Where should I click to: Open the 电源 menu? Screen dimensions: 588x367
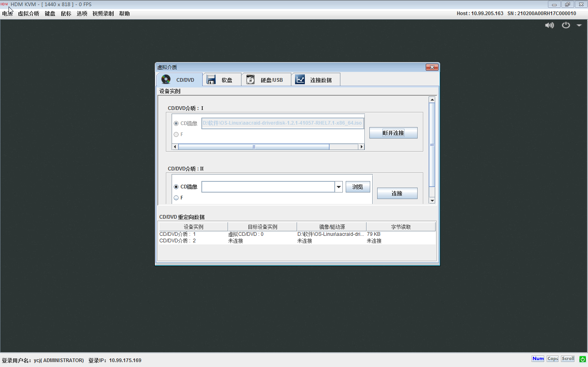pyautogui.click(x=7, y=13)
